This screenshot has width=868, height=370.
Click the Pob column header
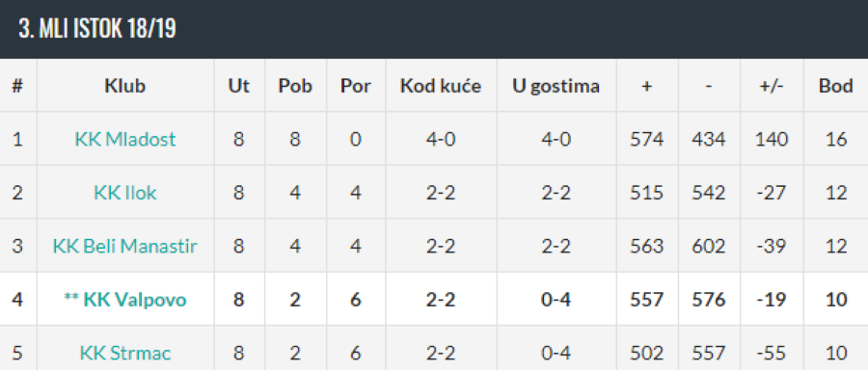pyautogui.click(x=295, y=87)
